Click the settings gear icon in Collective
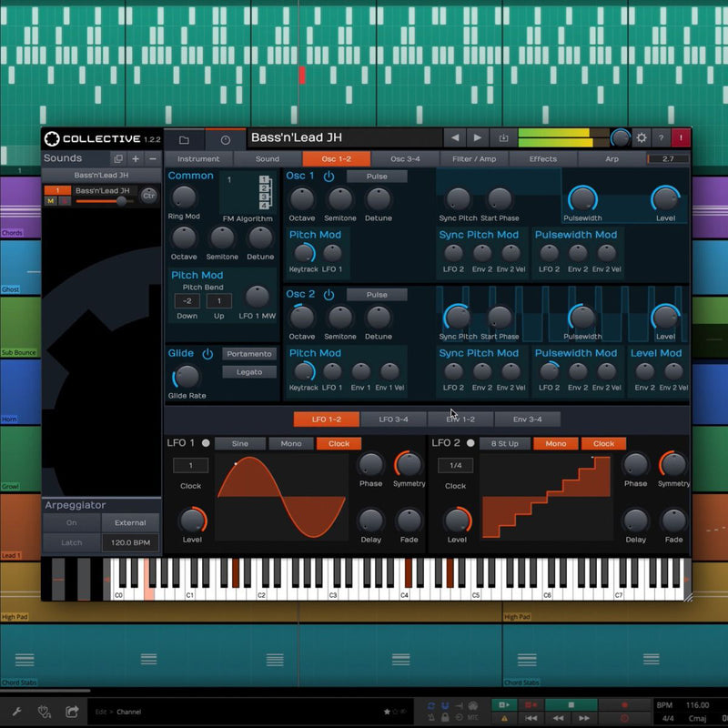The image size is (728, 728). tap(642, 137)
